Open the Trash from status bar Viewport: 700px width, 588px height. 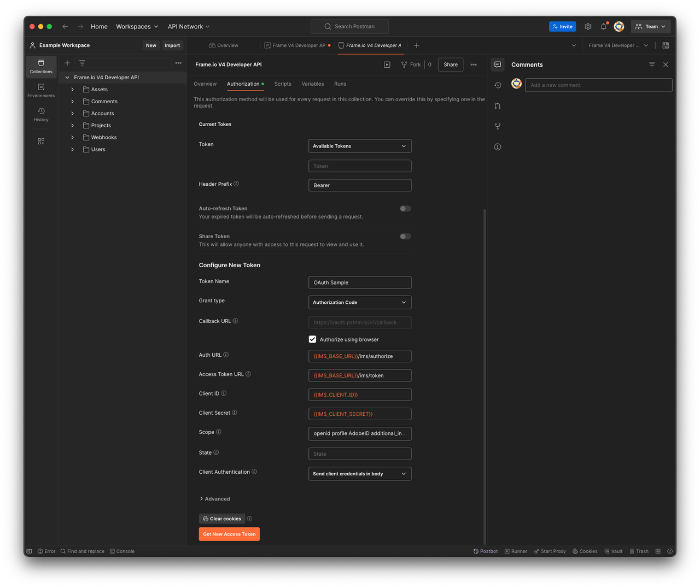639,551
